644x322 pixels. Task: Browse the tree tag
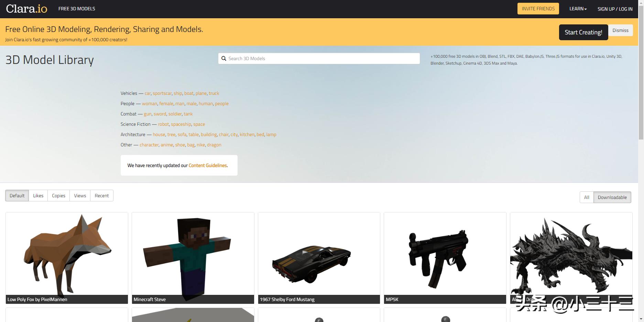(x=171, y=134)
